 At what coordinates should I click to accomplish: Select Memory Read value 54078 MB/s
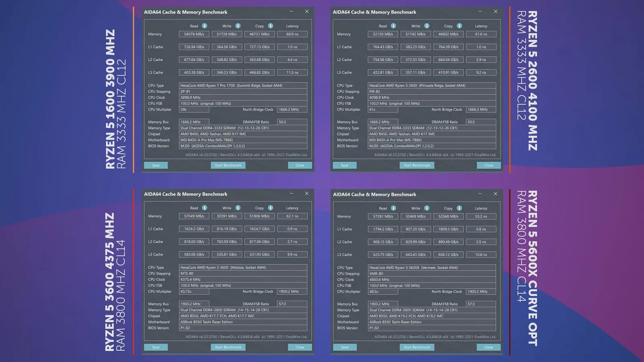pyautogui.click(x=194, y=34)
